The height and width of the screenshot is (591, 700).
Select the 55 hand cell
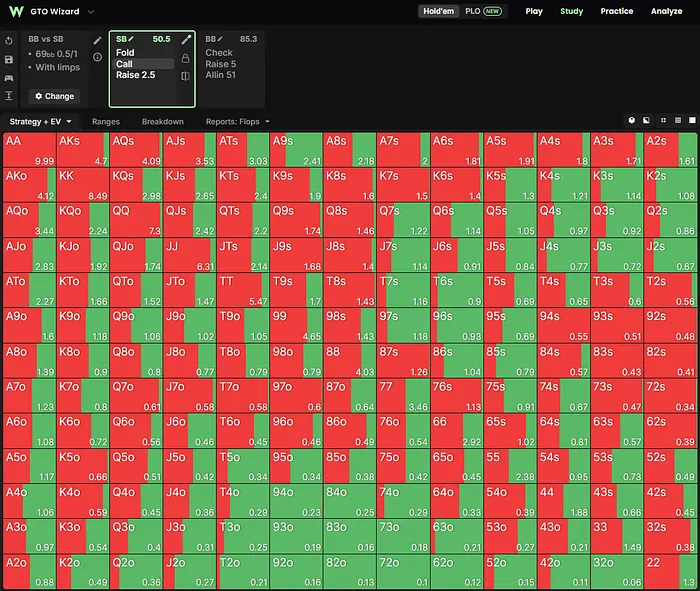click(x=510, y=466)
